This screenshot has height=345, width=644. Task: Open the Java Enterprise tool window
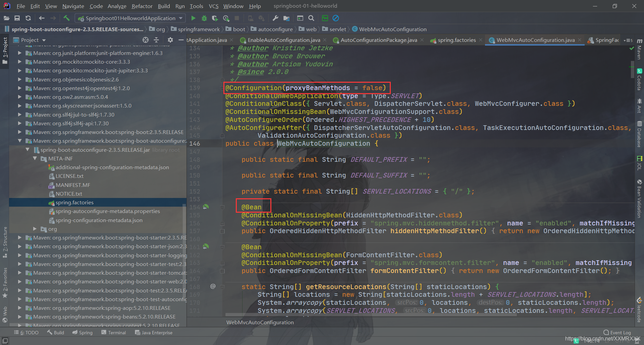point(154,333)
